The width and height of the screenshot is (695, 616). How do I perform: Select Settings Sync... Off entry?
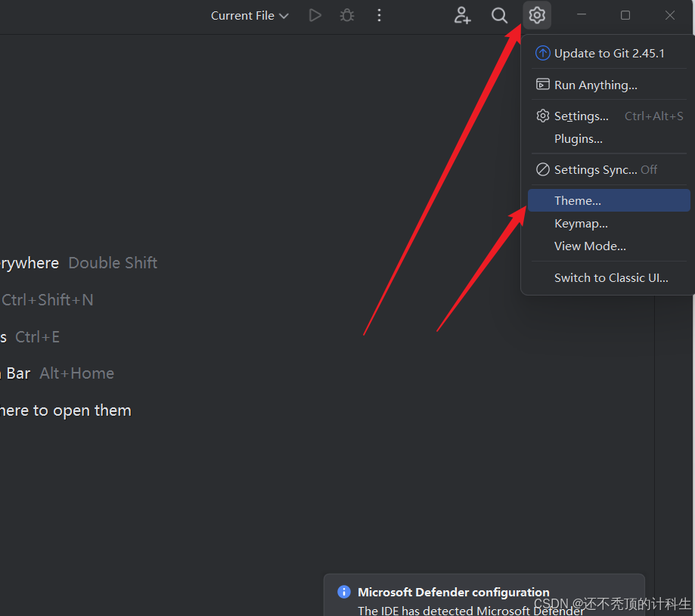[609, 169]
